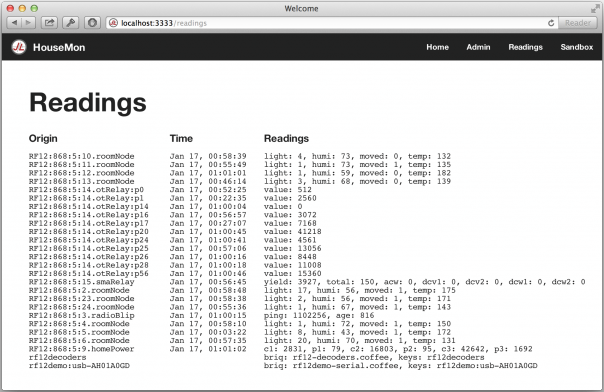Click the yield: 3927 smaRelay reading

(424, 282)
